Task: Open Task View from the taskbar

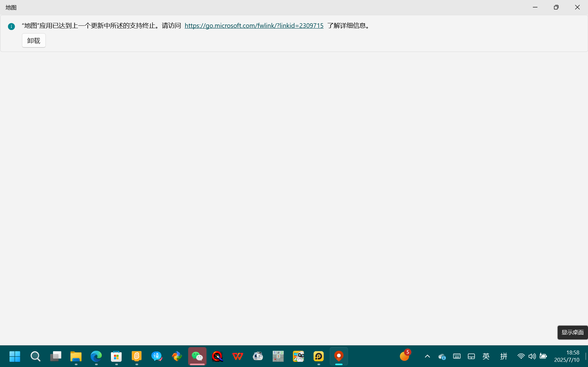Action: pyautogui.click(x=55, y=356)
